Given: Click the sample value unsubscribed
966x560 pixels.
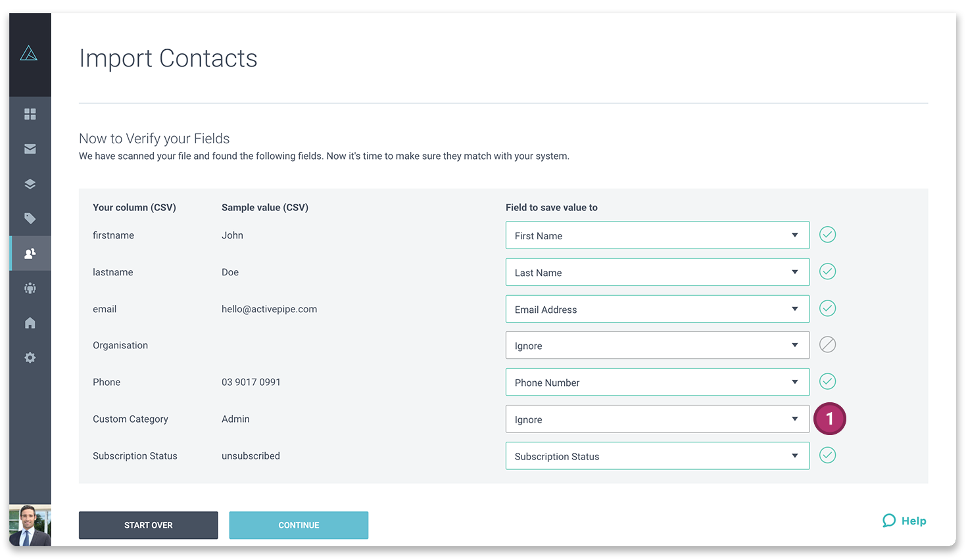Looking at the screenshot, I should [x=251, y=455].
